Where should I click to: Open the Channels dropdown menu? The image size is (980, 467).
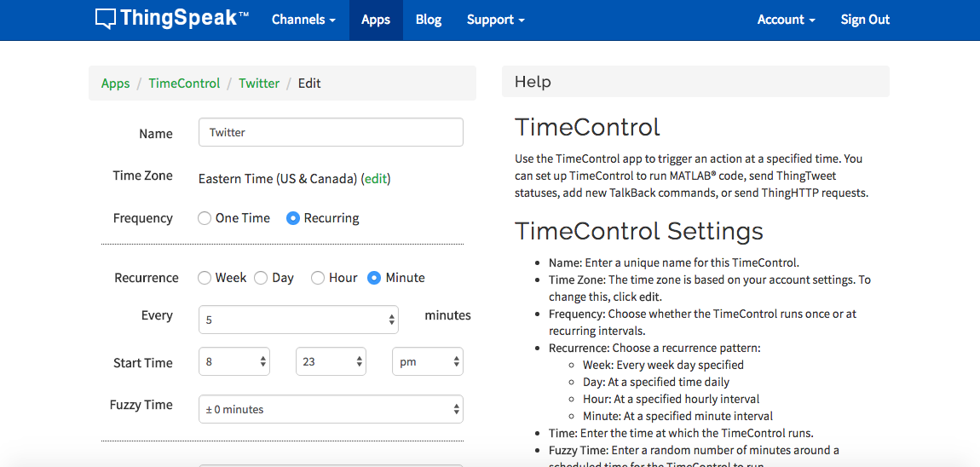point(303,20)
